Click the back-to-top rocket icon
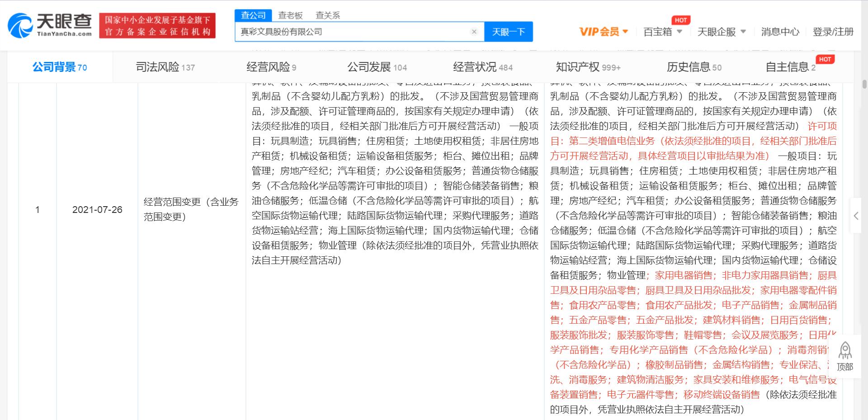The image size is (868, 420). (845, 350)
